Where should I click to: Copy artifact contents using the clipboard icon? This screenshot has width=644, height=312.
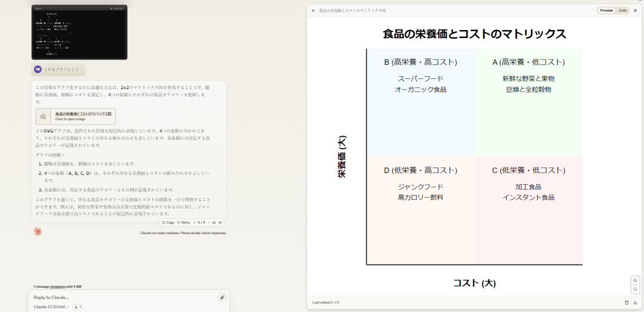pyautogui.click(x=626, y=302)
